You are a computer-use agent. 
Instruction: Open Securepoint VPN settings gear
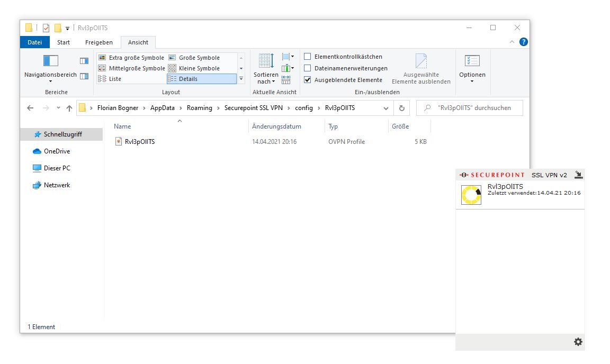578,342
